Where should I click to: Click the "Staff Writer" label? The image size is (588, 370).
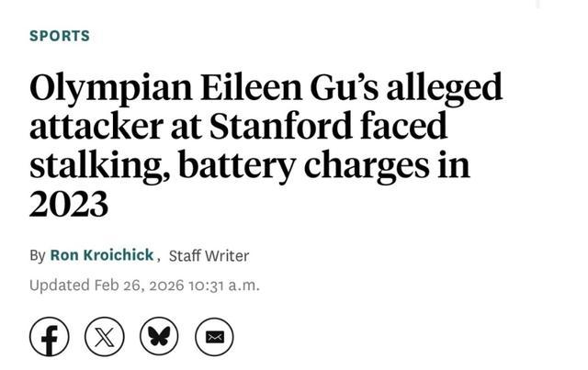click(209, 255)
